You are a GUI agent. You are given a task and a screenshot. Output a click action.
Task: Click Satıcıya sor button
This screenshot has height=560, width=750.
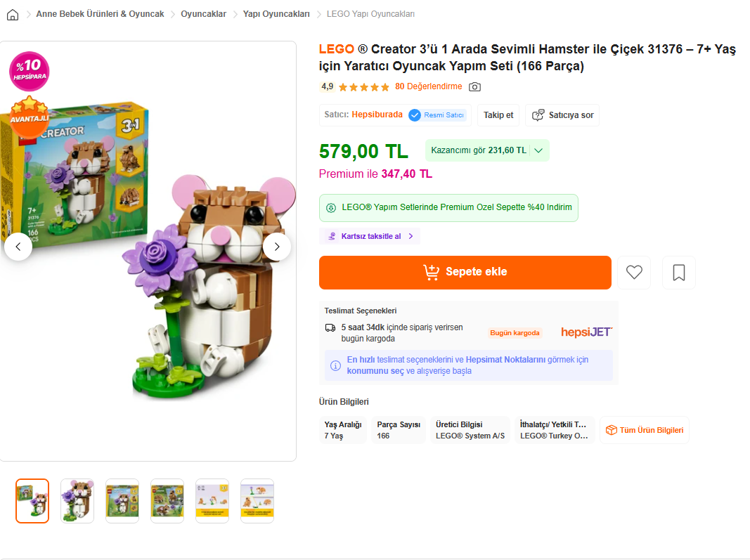562,115
